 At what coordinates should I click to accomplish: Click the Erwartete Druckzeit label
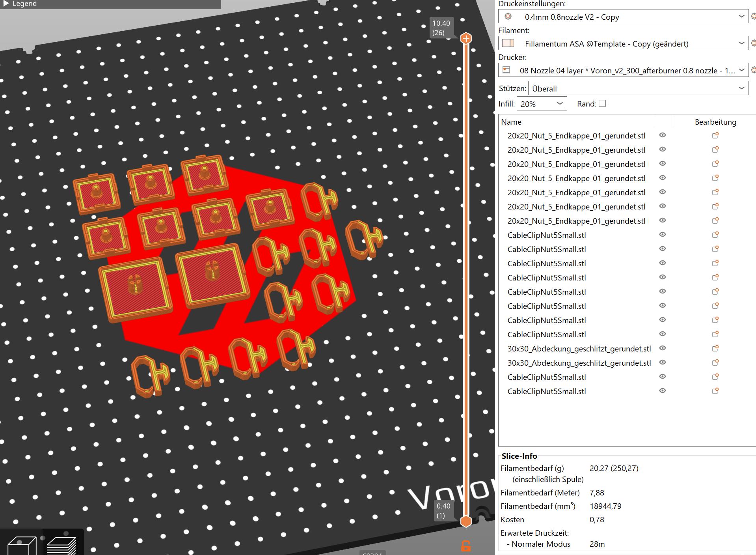(x=534, y=533)
